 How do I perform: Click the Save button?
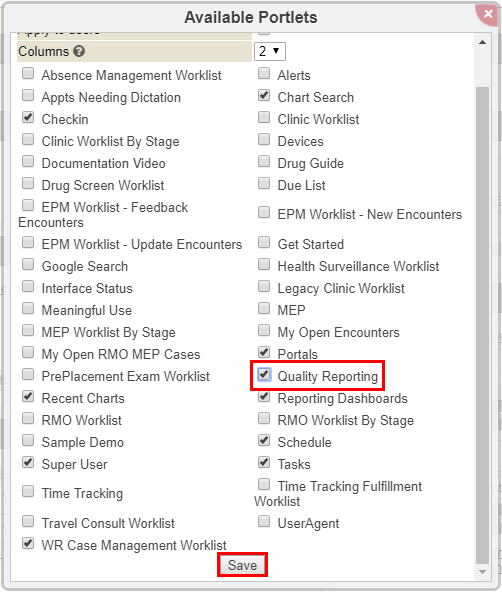[242, 565]
